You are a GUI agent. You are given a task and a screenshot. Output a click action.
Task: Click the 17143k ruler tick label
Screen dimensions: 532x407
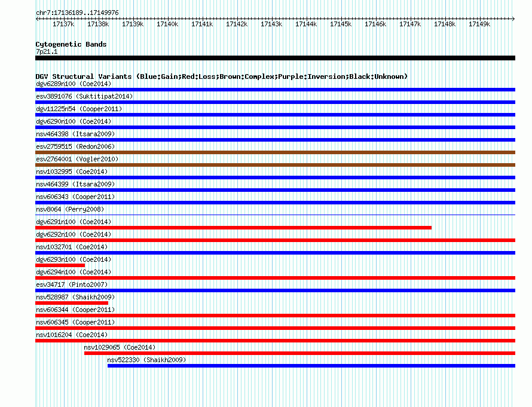(x=271, y=24)
